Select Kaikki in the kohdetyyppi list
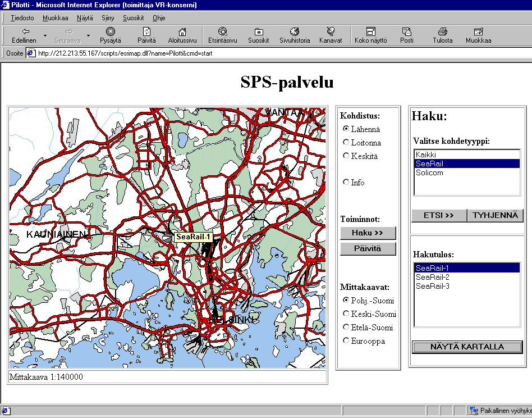The width and height of the screenshot is (532, 418). pyautogui.click(x=467, y=155)
